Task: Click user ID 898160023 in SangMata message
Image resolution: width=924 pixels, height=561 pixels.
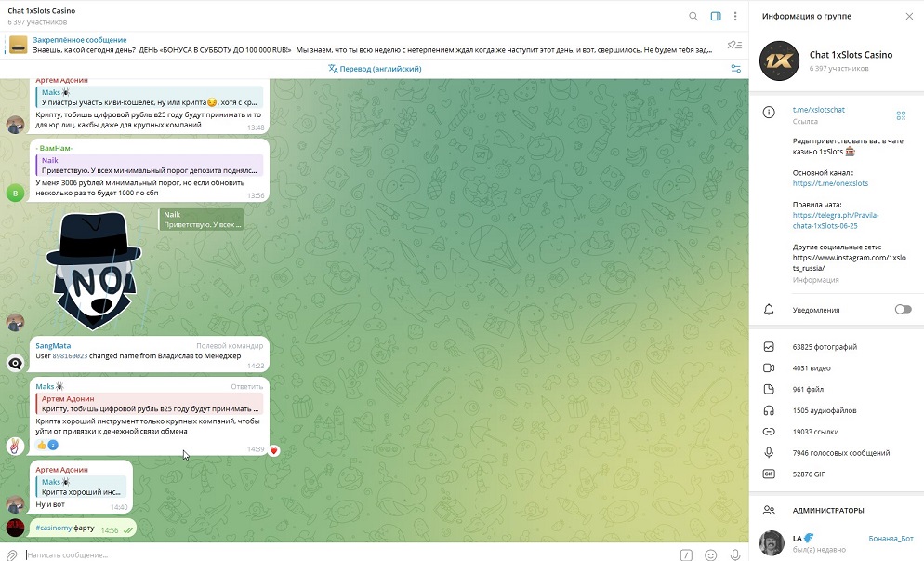Action: (70, 356)
